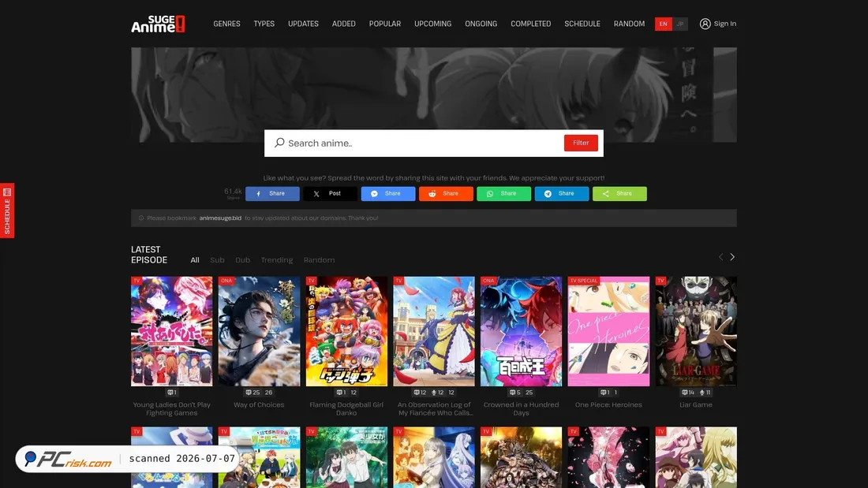Click the Way of Choices title
Screen dimensions: 868x488
click(x=259, y=405)
